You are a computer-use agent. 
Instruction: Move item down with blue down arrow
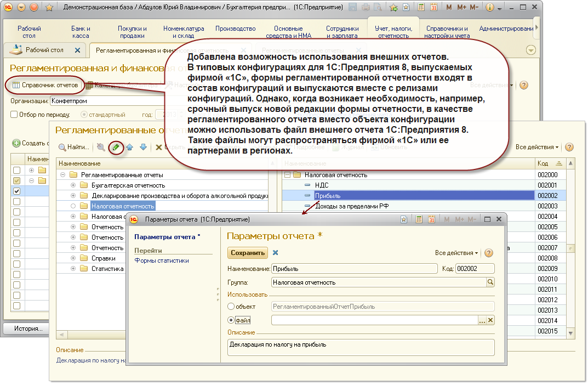click(143, 147)
